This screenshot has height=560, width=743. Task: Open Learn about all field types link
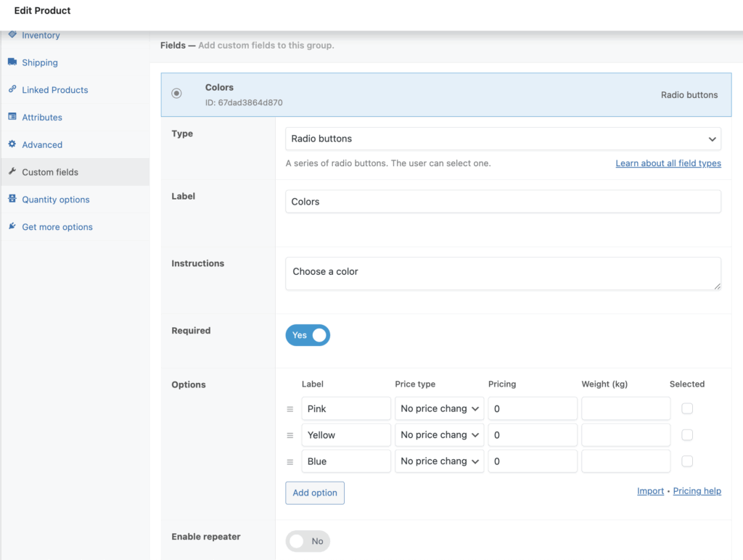tap(668, 164)
